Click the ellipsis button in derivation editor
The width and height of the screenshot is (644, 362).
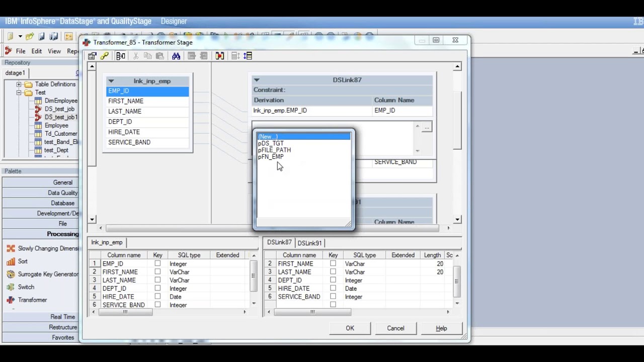[x=427, y=127]
